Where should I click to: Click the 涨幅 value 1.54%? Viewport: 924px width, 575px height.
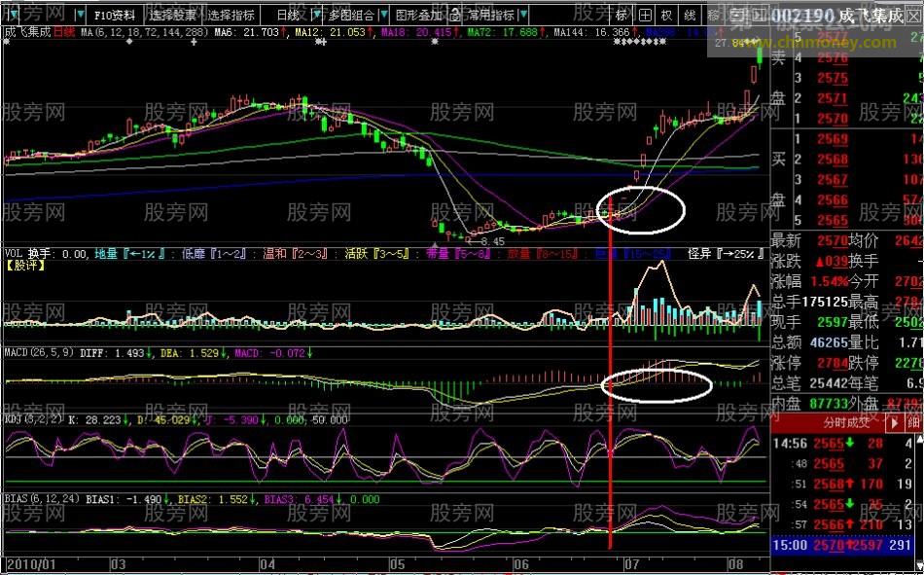[829, 281]
